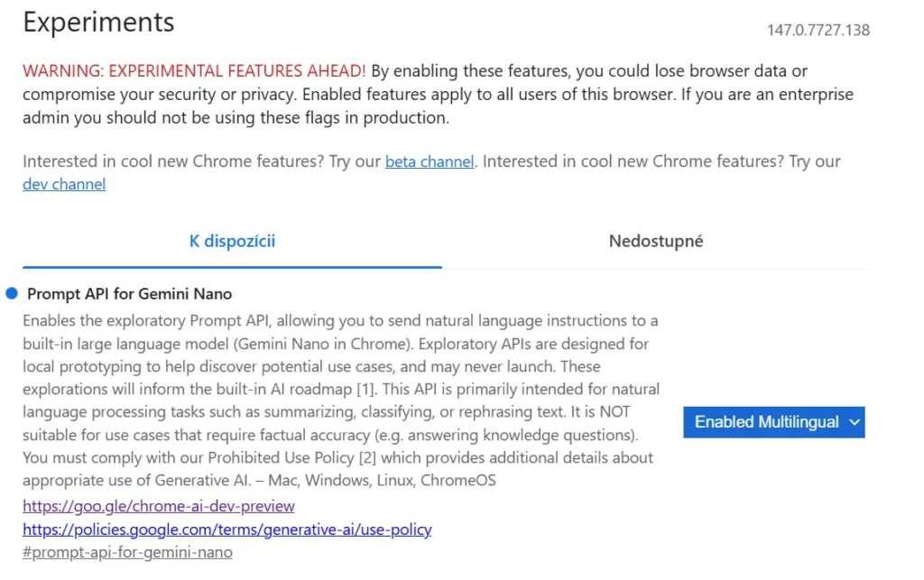The image size is (924, 580).
Task: Click the Prompt API for Gemini Nano title
Action: pyautogui.click(x=130, y=294)
